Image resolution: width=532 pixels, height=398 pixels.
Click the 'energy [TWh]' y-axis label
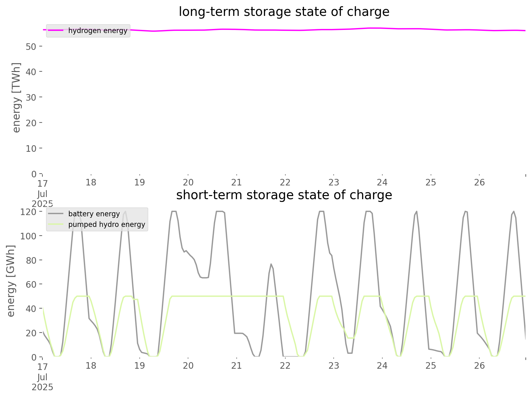pos(17,98)
